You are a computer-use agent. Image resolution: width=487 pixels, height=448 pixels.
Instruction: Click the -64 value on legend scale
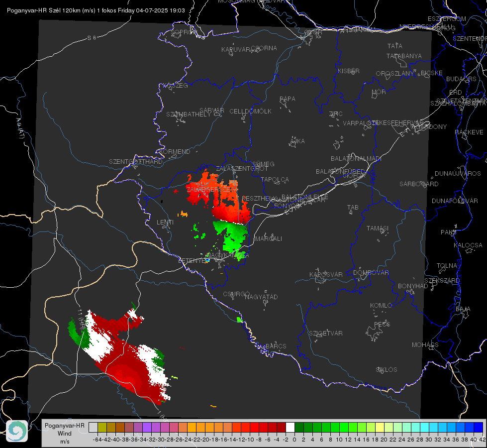97,440
